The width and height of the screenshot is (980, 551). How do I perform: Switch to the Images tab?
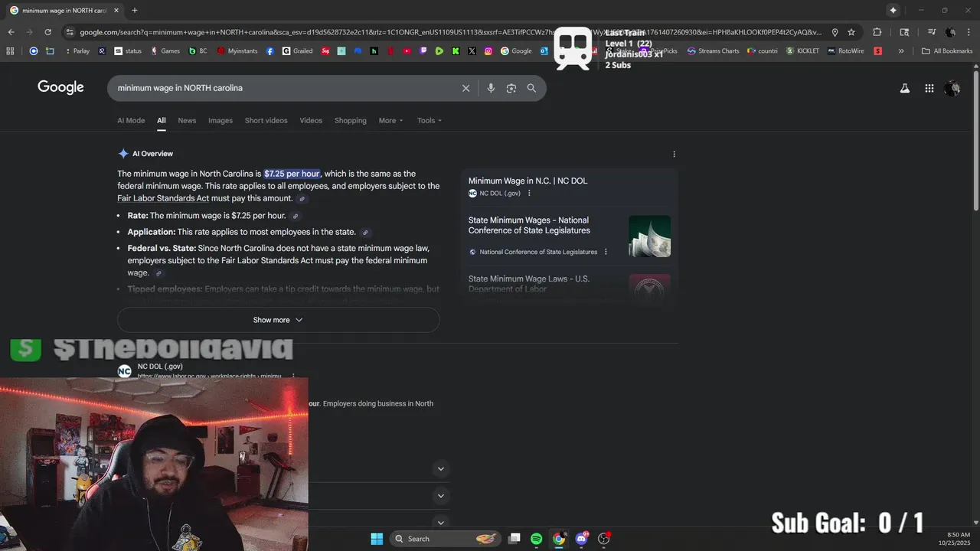click(x=220, y=121)
